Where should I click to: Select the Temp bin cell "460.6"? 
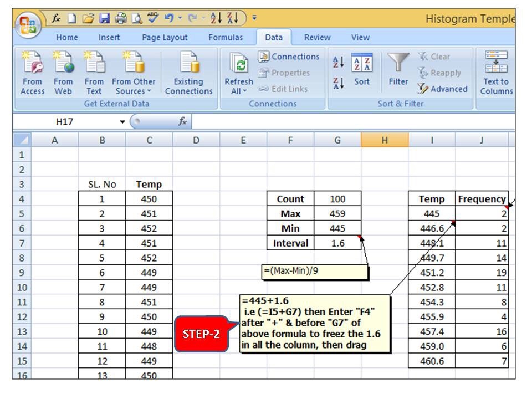coord(432,361)
